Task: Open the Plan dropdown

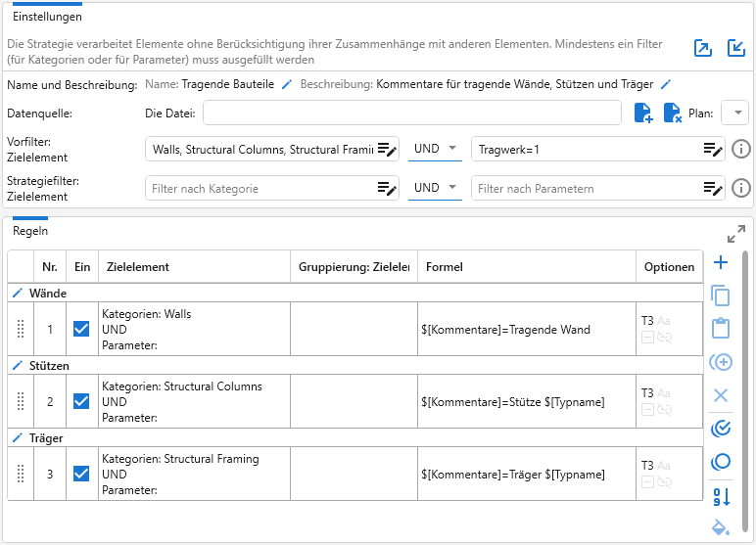Action: 734,113
